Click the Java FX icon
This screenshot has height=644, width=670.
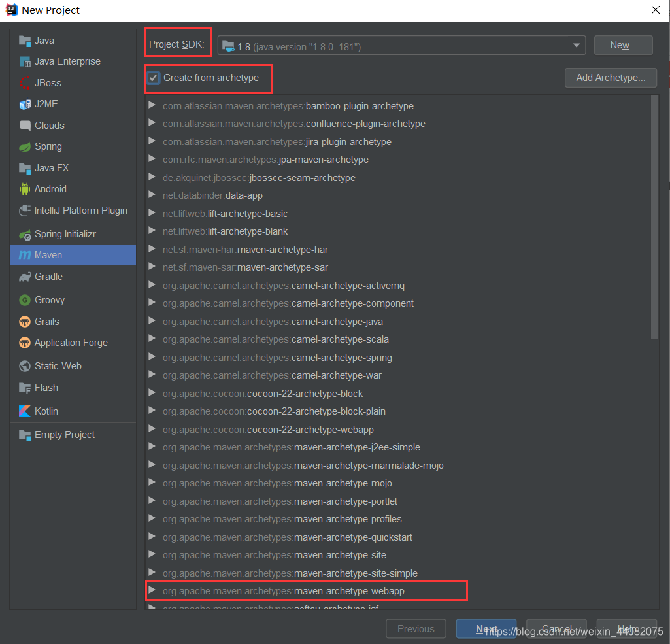pyautogui.click(x=25, y=168)
